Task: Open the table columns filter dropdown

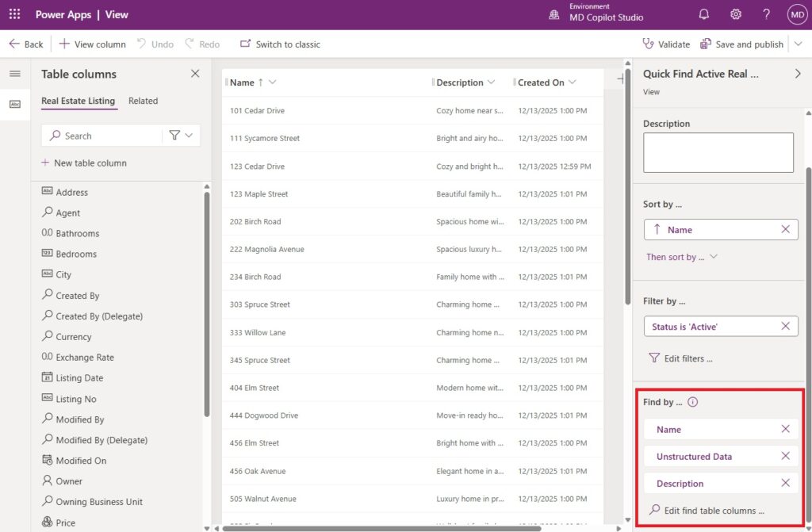Action: pyautogui.click(x=181, y=136)
